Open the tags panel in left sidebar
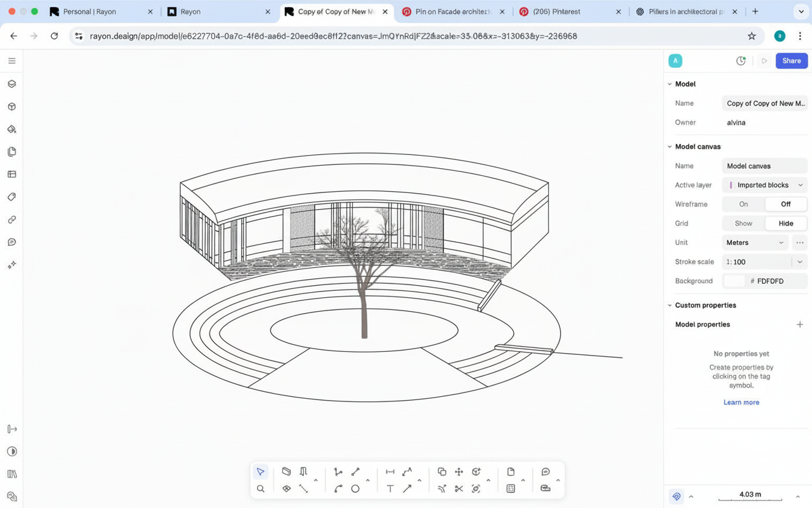This screenshot has width=812, height=508. 11,197
